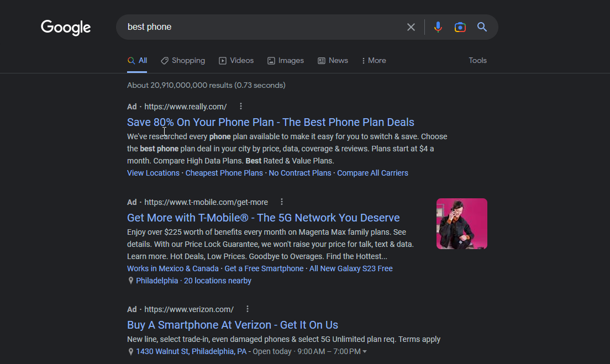This screenshot has height=364, width=610.
Task: Open 'Save 80% On Your Phone Plan' ad
Action: coord(271,122)
